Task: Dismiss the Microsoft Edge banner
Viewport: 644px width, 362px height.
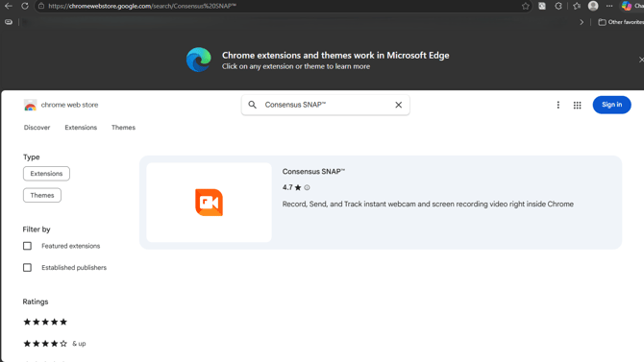Action: coord(641,60)
